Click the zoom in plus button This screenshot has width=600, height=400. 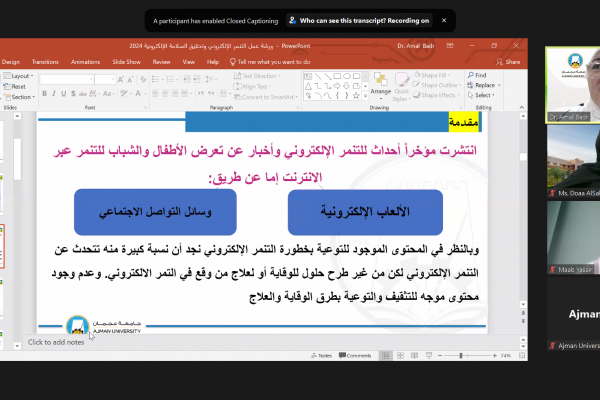[x=494, y=356]
